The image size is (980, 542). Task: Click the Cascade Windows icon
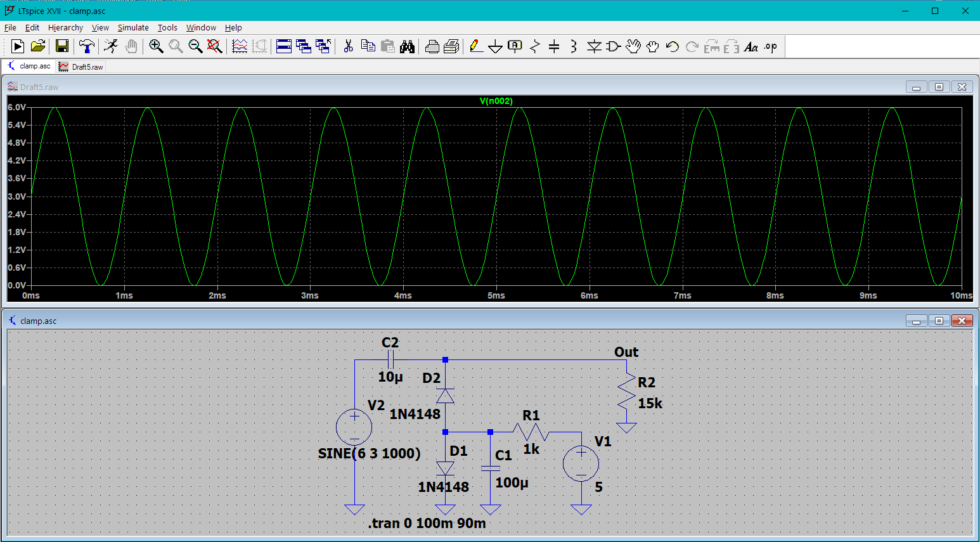coord(304,46)
